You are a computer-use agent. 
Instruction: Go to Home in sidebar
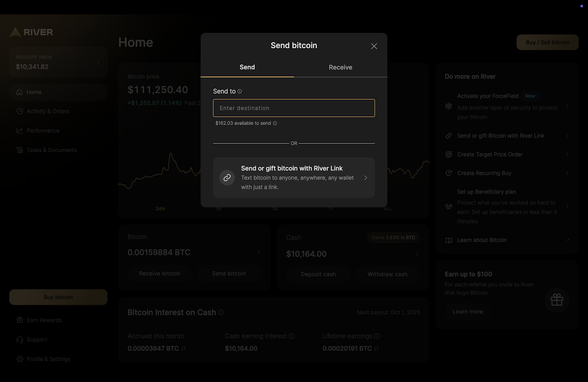click(x=58, y=92)
